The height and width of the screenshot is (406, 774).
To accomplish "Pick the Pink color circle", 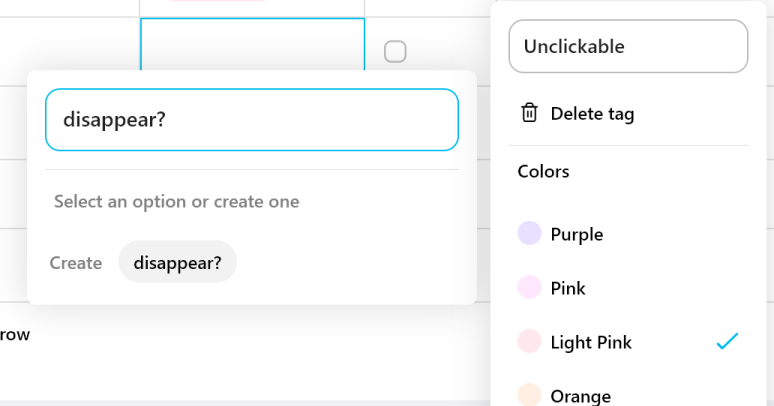I will (530, 288).
